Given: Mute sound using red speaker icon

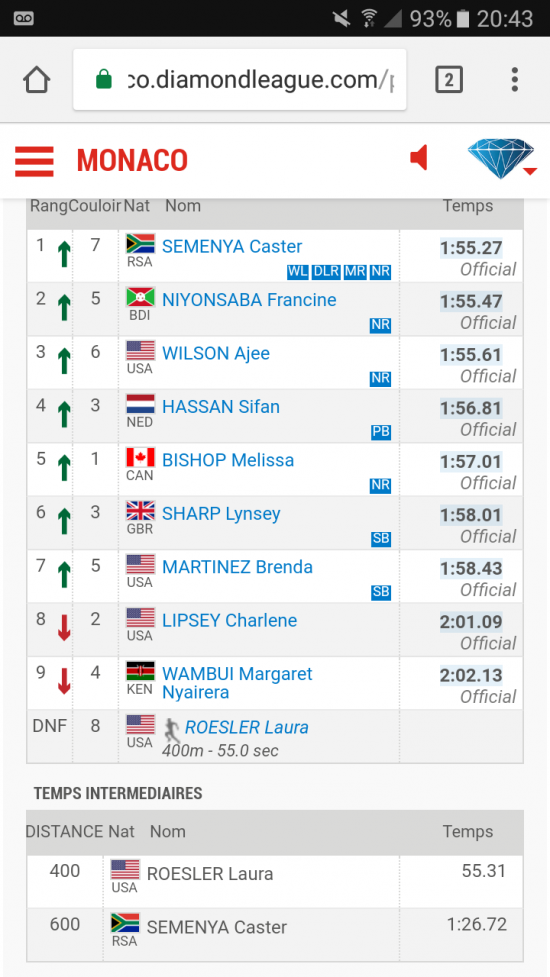Looking at the screenshot, I should [419, 158].
